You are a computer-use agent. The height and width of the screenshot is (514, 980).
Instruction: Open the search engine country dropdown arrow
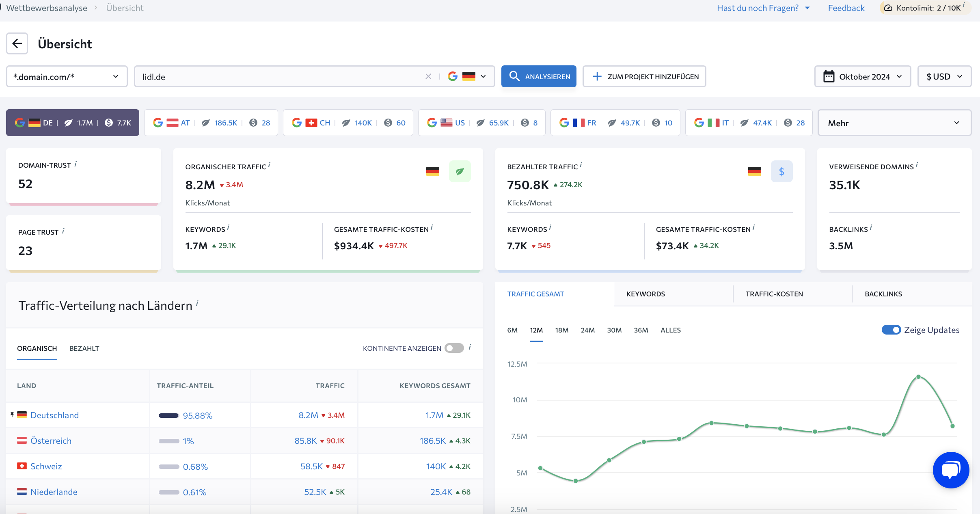click(483, 76)
